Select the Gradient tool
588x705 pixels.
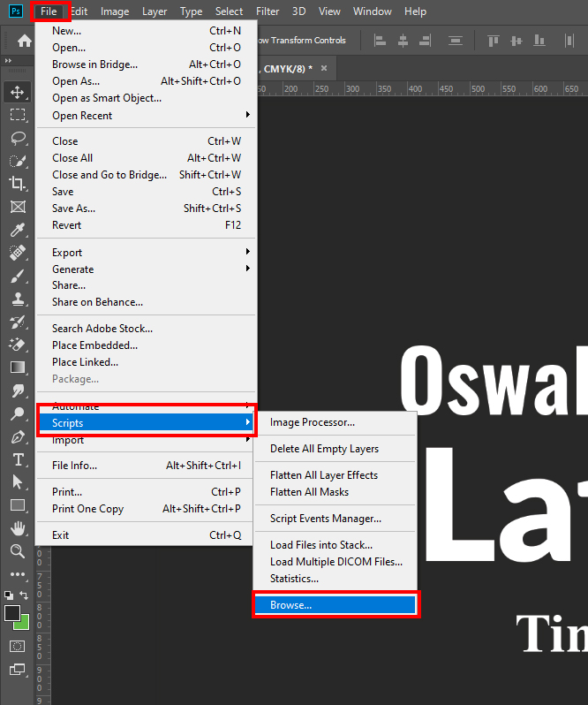pyautogui.click(x=18, y=368)
